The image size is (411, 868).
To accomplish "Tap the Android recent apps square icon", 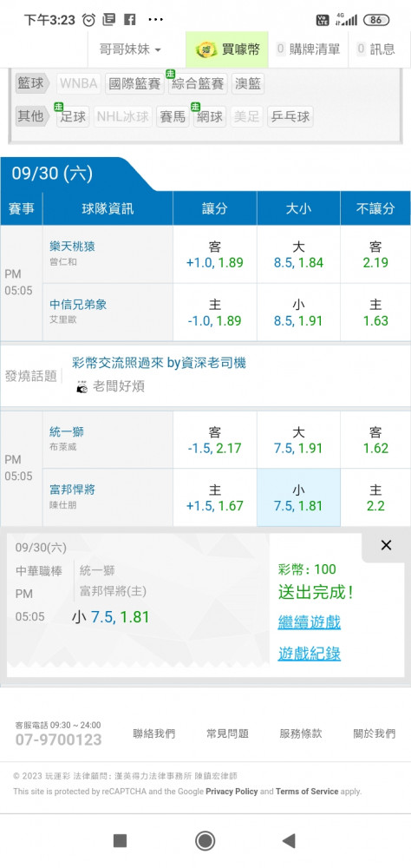I will pos(120,841).
